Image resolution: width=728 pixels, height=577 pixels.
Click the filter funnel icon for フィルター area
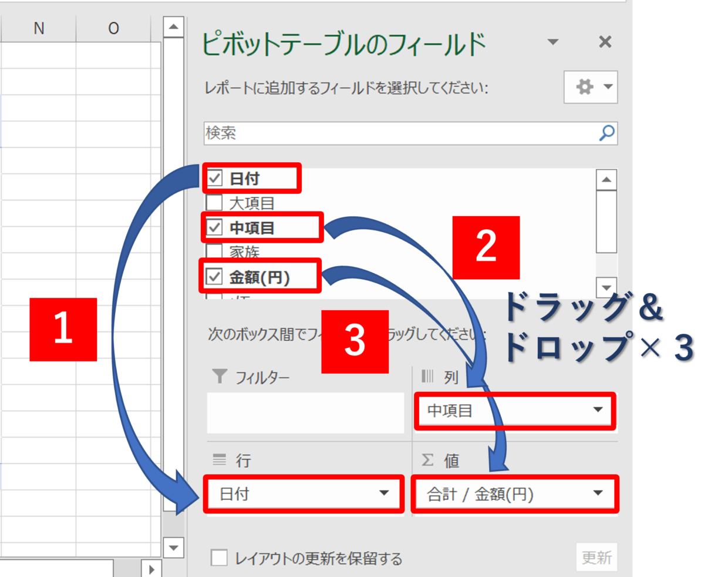tap(220, 376)
